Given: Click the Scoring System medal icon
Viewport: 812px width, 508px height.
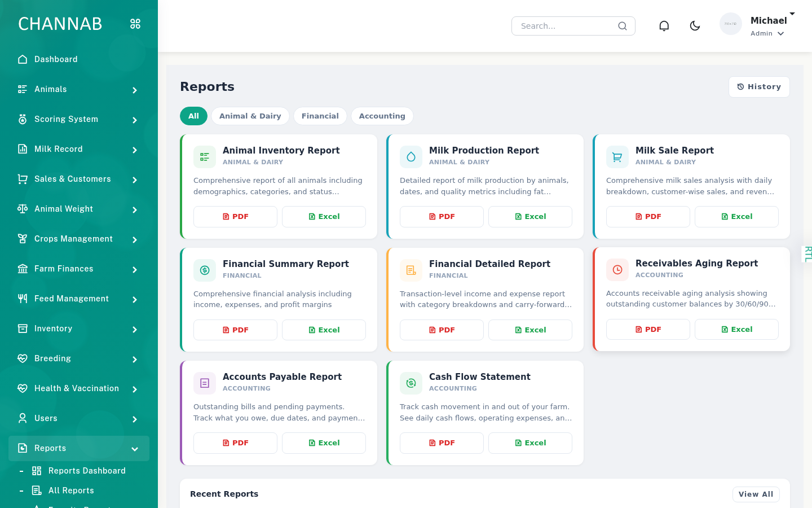Looking at the screenshot, I should point(23,119).
